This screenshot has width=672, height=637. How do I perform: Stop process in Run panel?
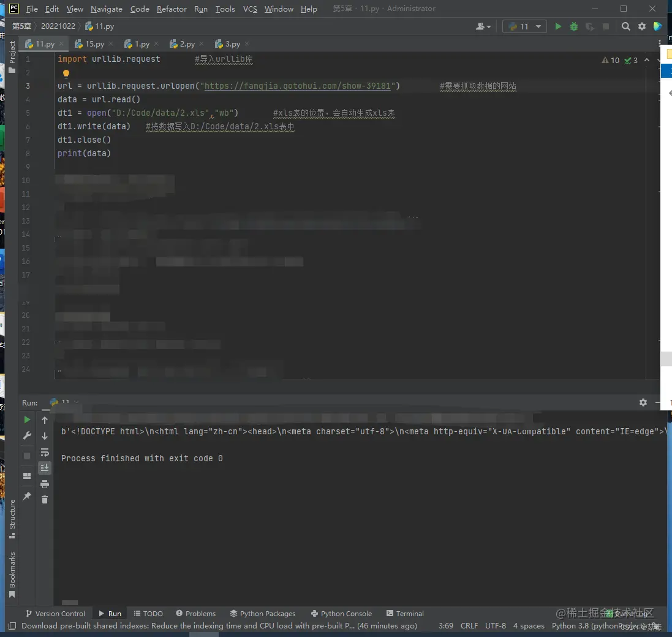pyautogui.click(x=27, y=456)
